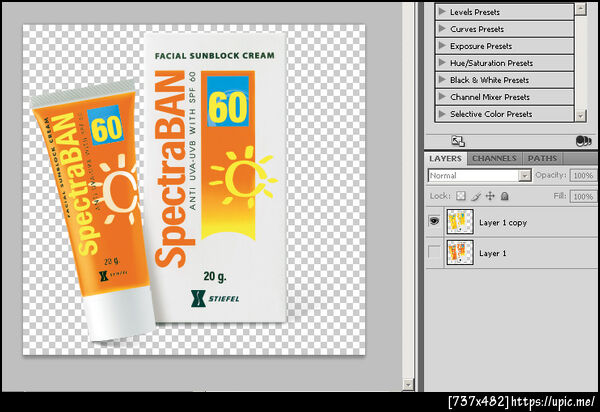The image size is (600, 412).
Task: Click the Layer 1 name
Action: [492, 253]
